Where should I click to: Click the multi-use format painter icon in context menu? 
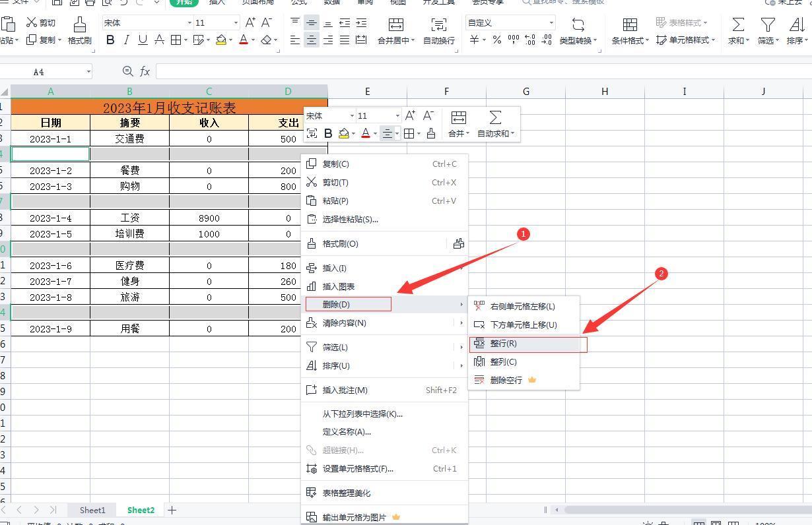coord(458,243)
